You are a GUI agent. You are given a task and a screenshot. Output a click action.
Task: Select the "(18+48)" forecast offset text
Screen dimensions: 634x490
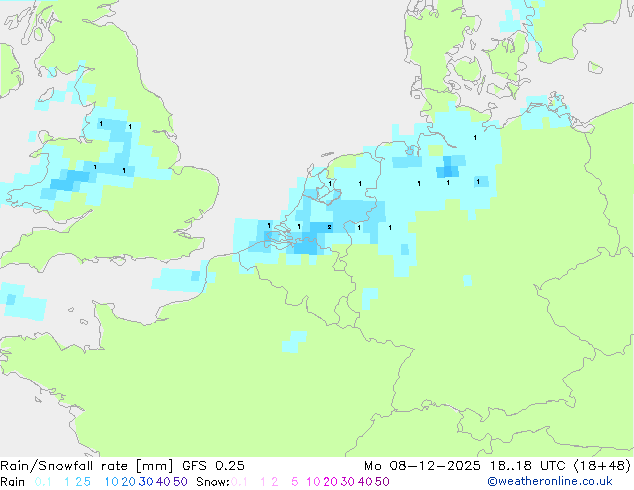602,466
